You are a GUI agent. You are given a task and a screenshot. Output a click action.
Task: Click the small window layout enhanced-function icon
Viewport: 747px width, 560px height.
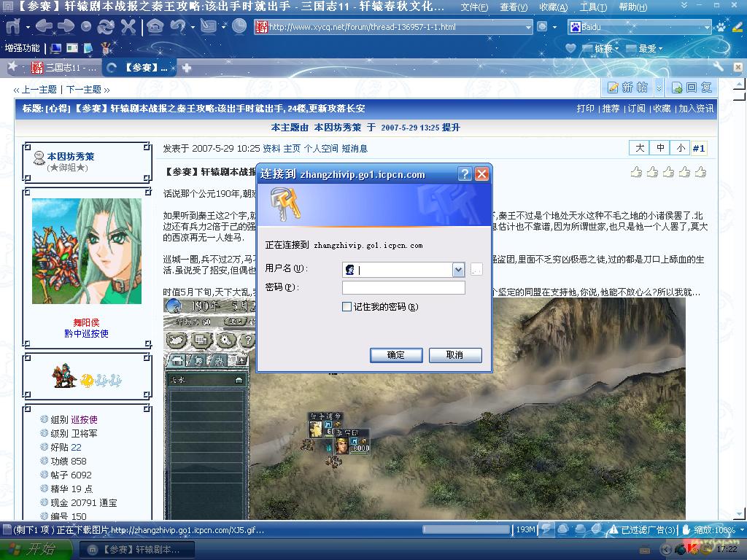[72, 48]
